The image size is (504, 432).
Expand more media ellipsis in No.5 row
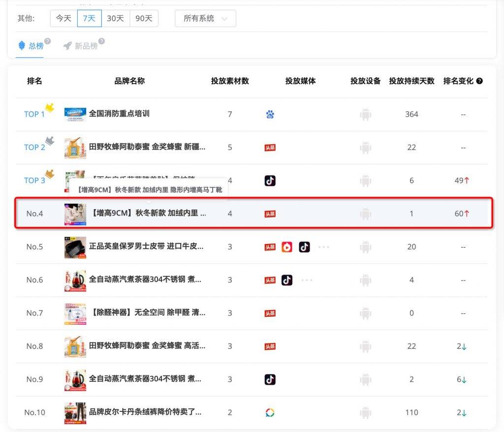(x=323, y=247)
